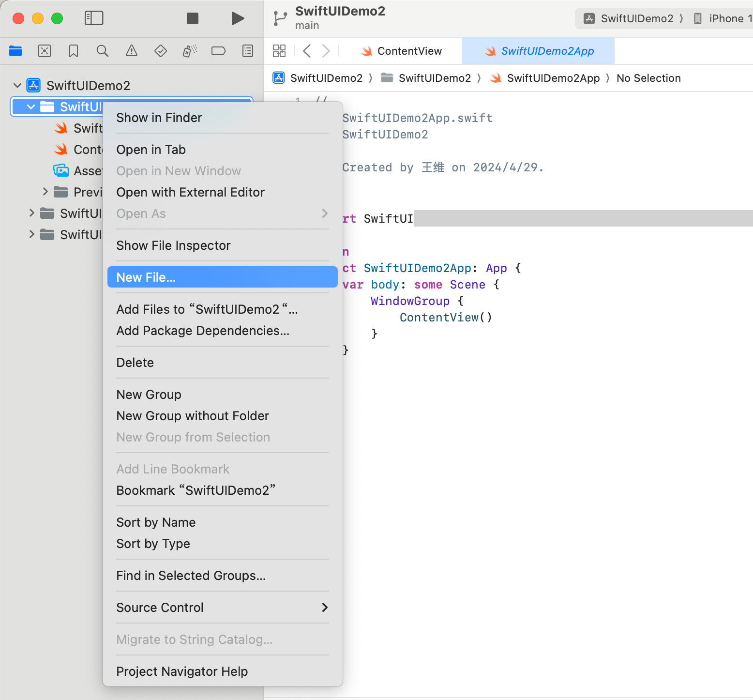753x700 pixels.
Task: Choose Add Files to "SwiftUIDemo2"…
Action: [223, 309]
